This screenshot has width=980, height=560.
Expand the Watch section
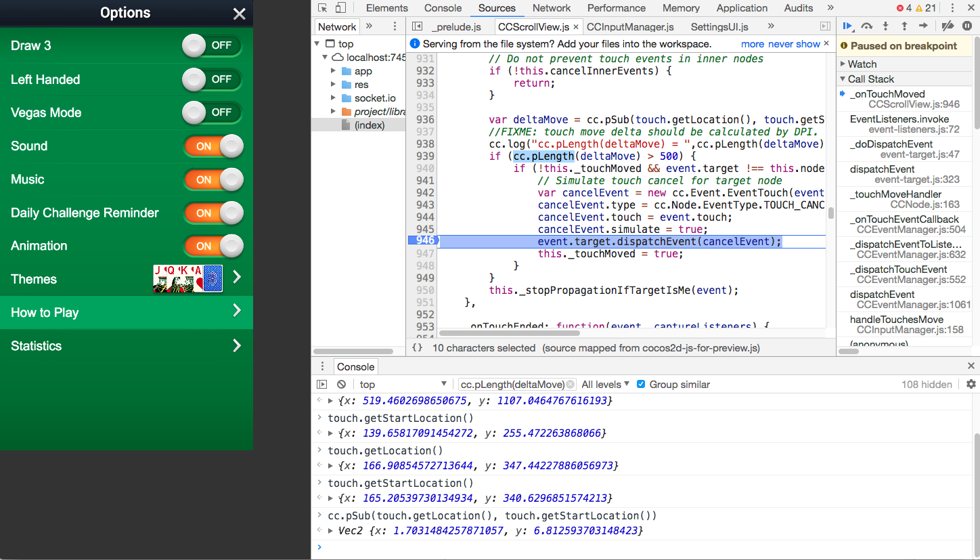pos(861,64)
